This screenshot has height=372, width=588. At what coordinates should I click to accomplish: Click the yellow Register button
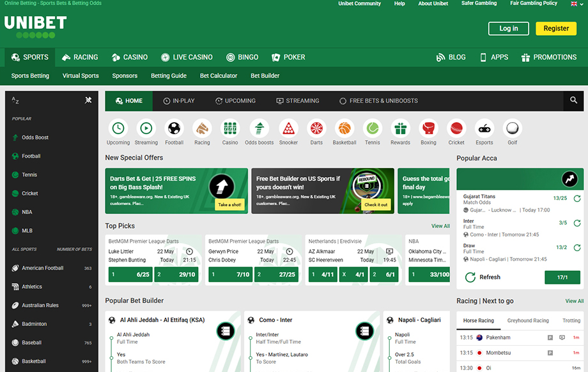pyautogui.click(x=556, y=29)
